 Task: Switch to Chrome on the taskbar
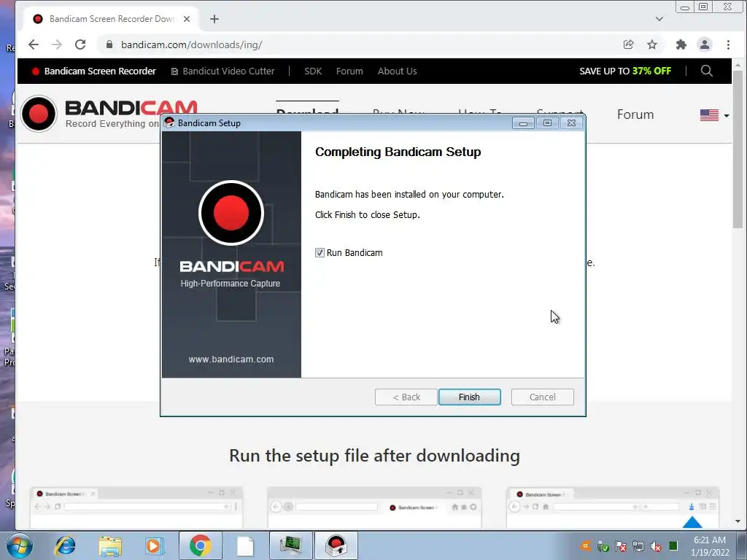click(200, 545)
